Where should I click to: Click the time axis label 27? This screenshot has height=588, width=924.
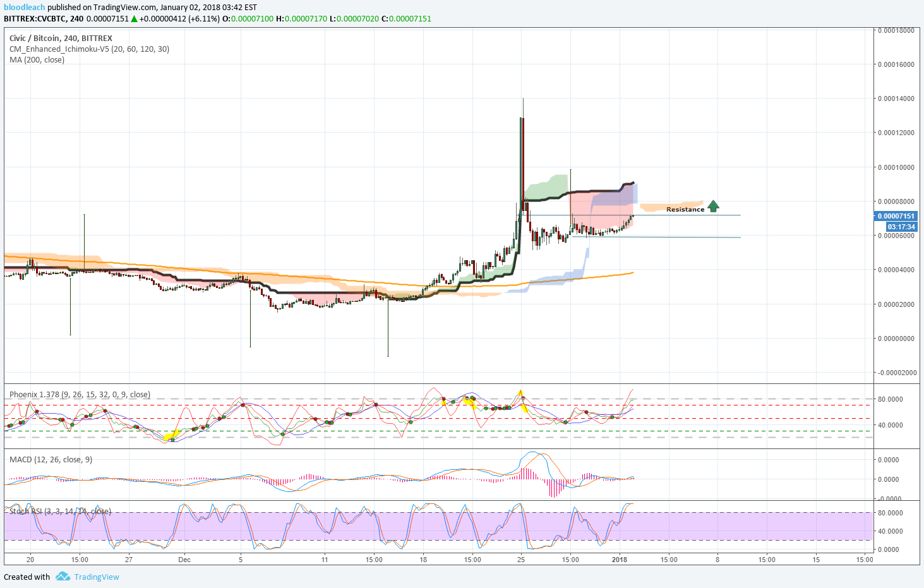[x=128, y=560]
